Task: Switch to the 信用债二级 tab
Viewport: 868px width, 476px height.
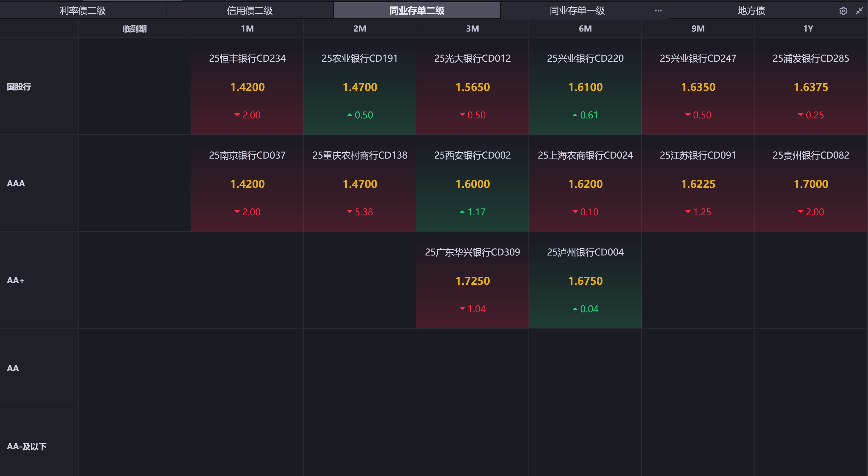Action: point(249,11)
